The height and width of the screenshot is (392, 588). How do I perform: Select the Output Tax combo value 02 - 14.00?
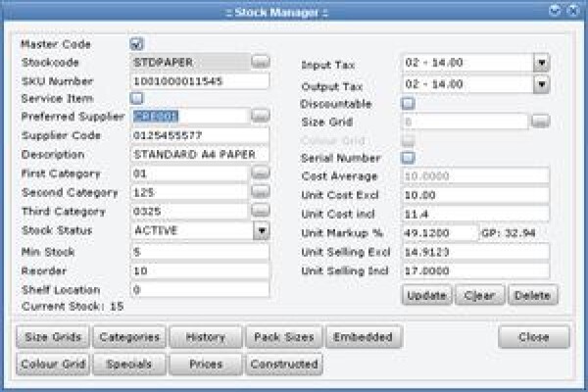coord(467,84)
